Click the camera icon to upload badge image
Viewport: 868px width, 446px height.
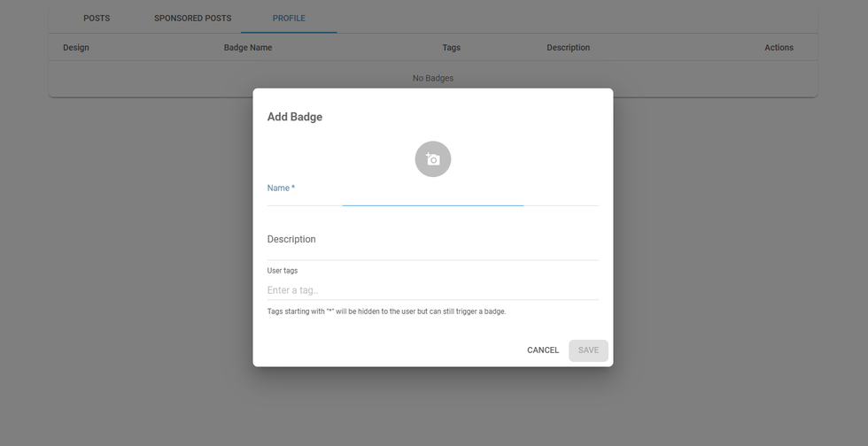coord(432,159)
